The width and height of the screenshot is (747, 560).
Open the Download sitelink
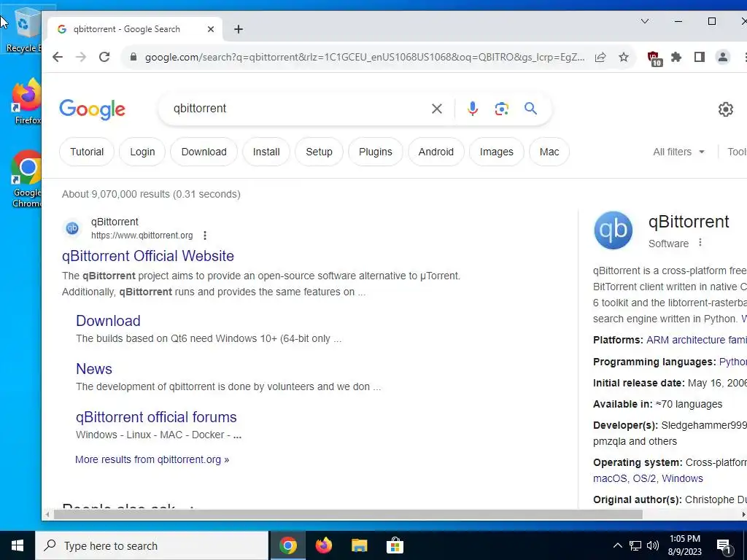pyautogui.click(x=108, y=321)
